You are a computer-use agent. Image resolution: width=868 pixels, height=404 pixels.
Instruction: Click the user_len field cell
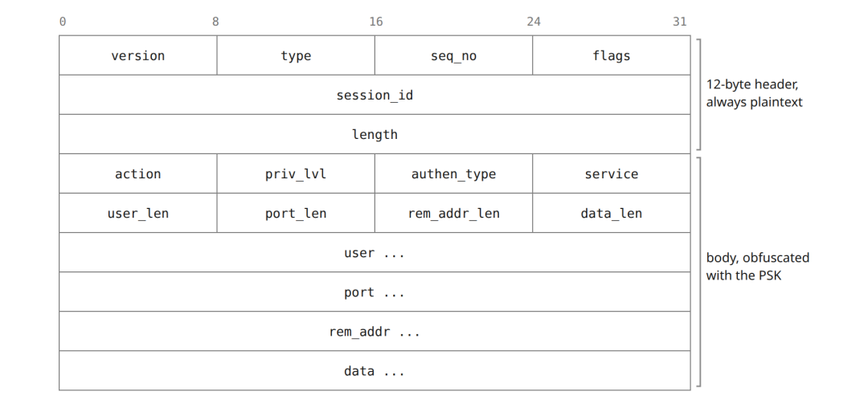[138, 213]
